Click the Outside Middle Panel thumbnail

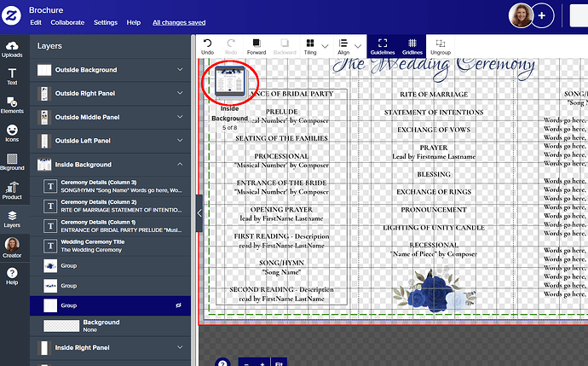(44, 117)
